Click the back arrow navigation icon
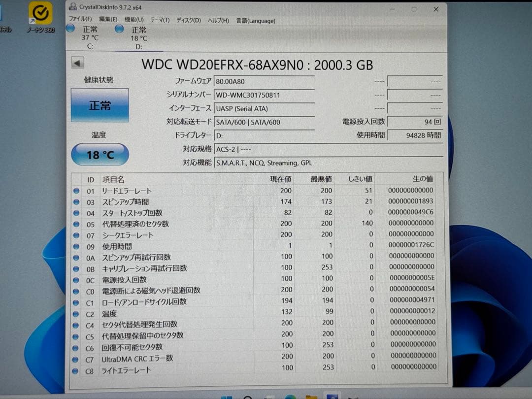The width and height of the screenshot is (532, 399). pyautogui.click(x=78, y=63)
